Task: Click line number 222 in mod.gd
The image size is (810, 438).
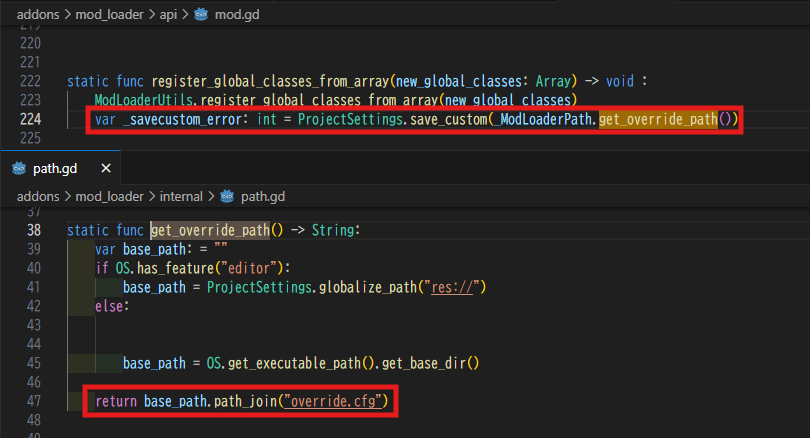Action: tap(30, 81)
